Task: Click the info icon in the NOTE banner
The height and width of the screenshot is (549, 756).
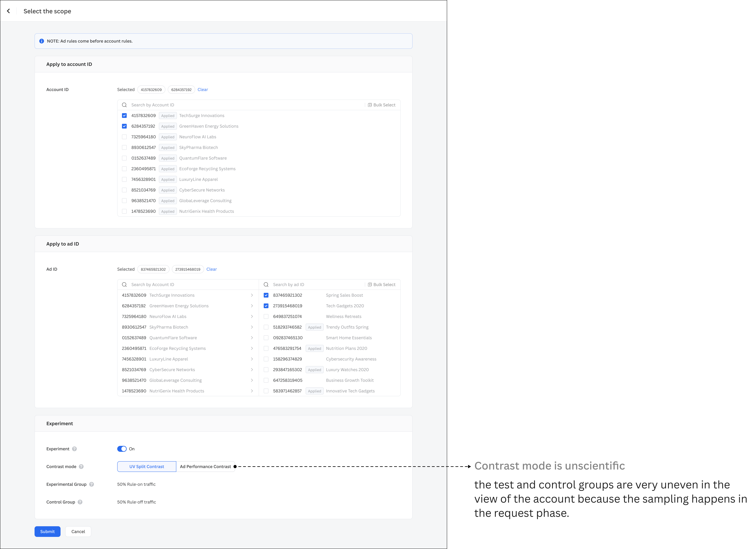Action: (x=42, y=41)
